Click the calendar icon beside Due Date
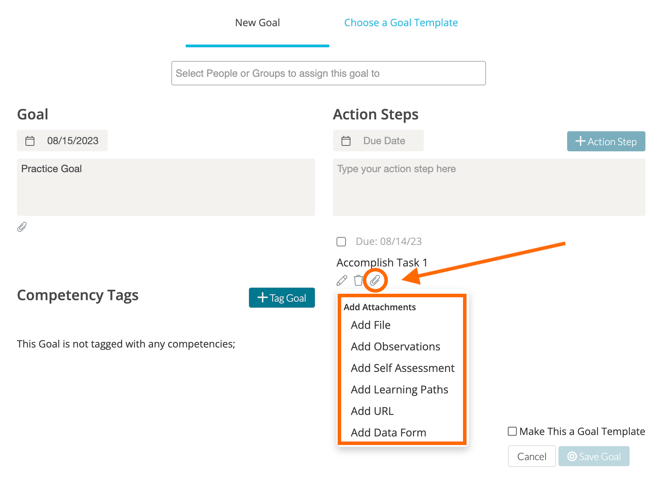Image resolution: width=658 pixels, height=487 pixels. 346,141
